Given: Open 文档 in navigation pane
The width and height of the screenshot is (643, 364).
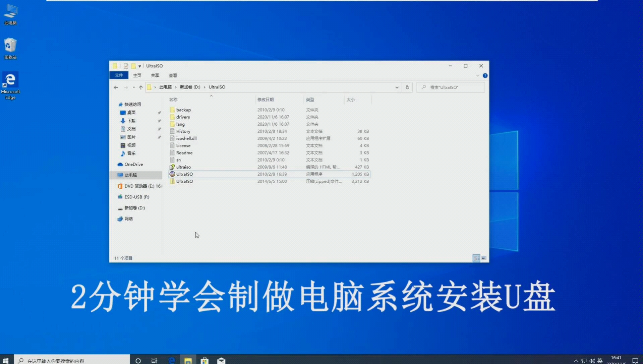Looking at the screenshot, I should point(131,129).
